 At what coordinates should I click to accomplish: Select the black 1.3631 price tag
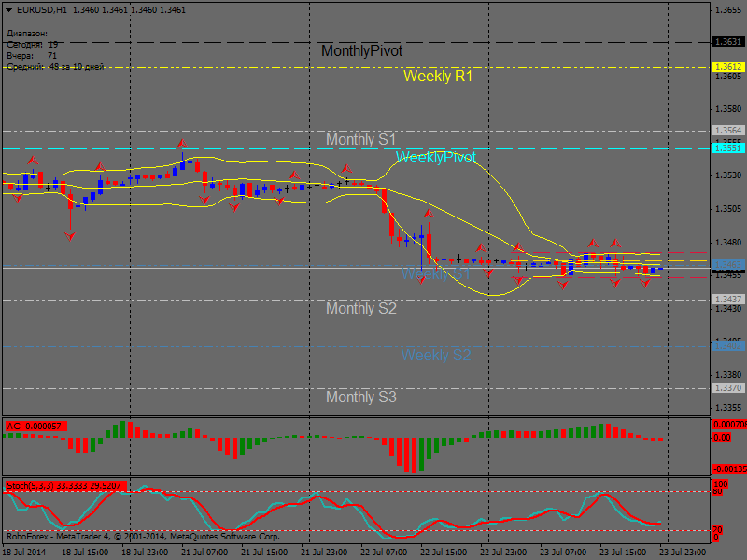coord(727,42)
